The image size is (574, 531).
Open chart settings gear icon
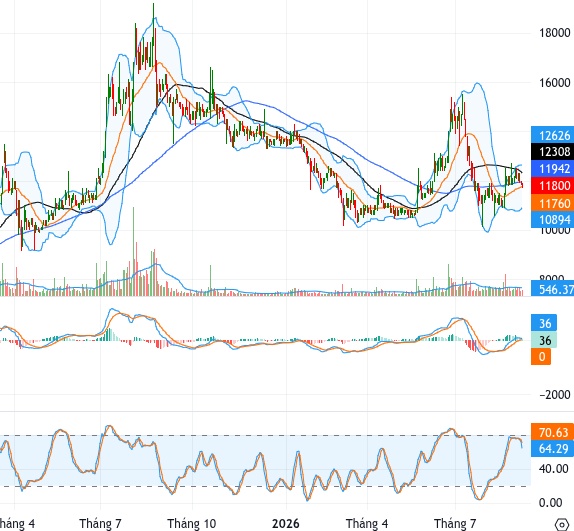pos(562,524)
